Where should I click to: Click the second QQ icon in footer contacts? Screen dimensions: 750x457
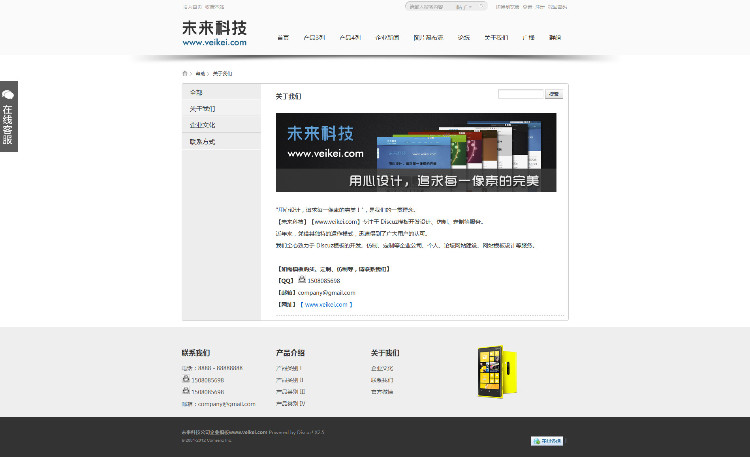point(186,390)
